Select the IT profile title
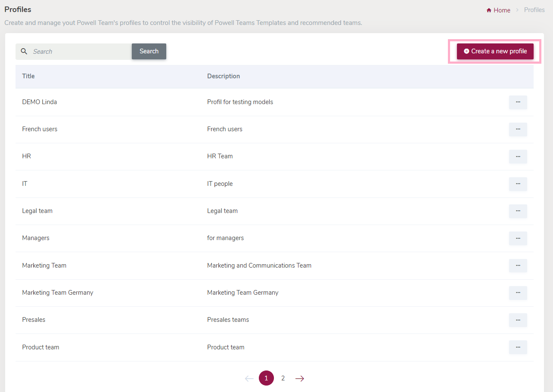The width and height of the screenshot is (553, 392). click(x=25, y=184)
